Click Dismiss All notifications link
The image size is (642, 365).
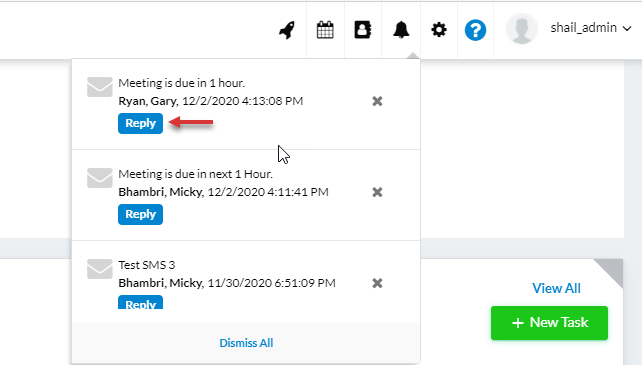[246, 343]
